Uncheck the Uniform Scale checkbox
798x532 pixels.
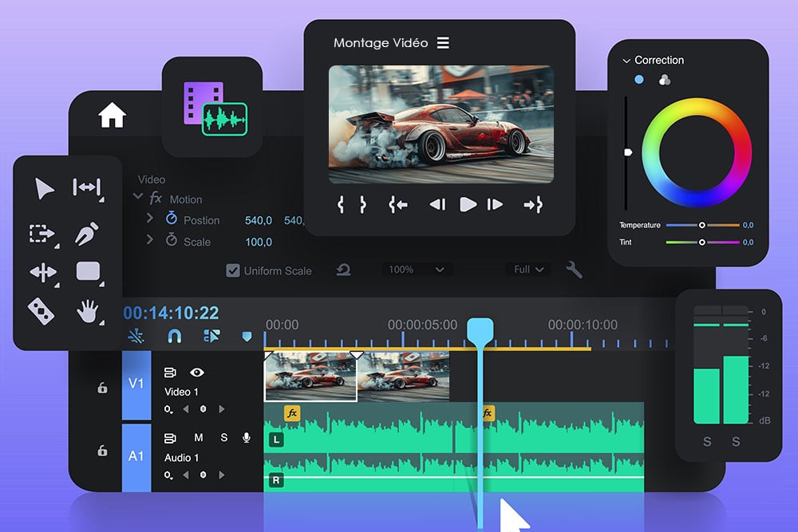coord(232,270)
